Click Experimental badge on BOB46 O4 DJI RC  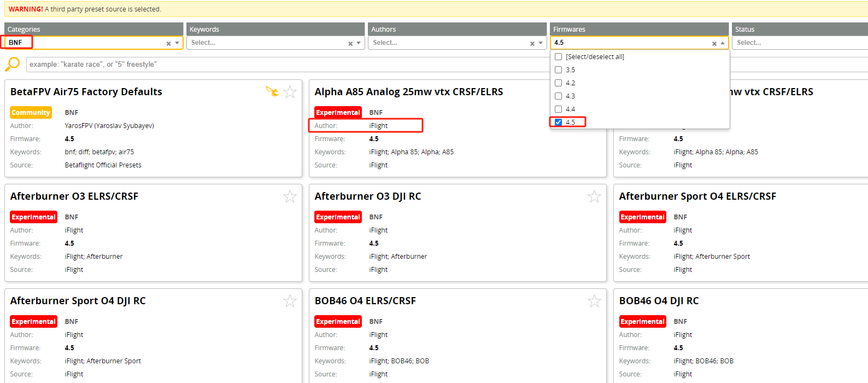pos(642,322)
